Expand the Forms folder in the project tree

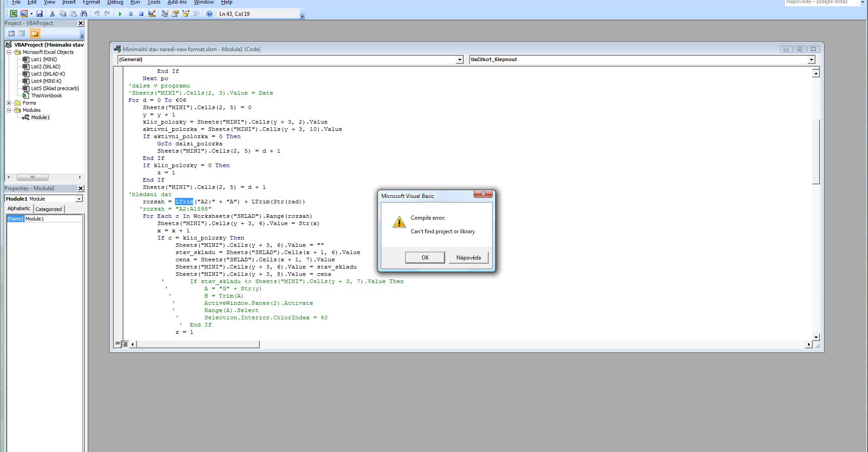9,103
